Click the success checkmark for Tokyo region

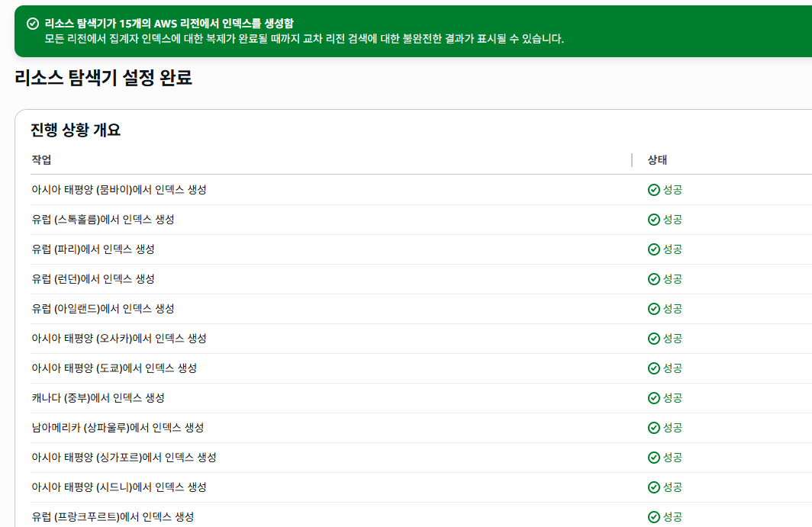(654, 368)
